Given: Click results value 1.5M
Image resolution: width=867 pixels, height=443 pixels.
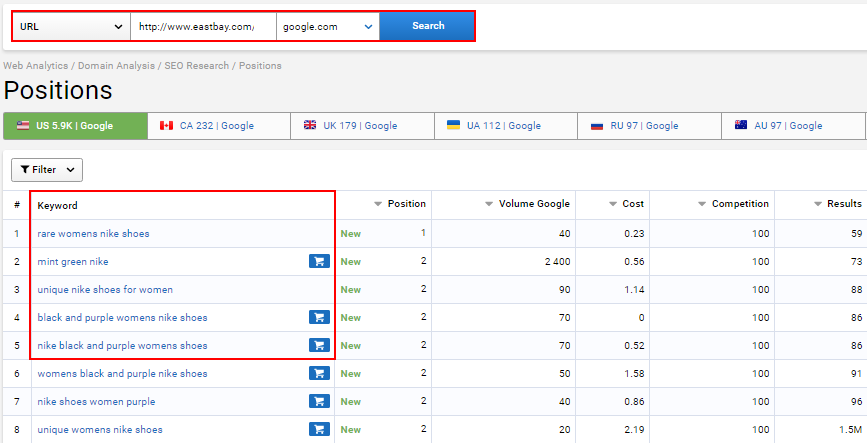Looking at the screenshot, I should coord(851,430).
